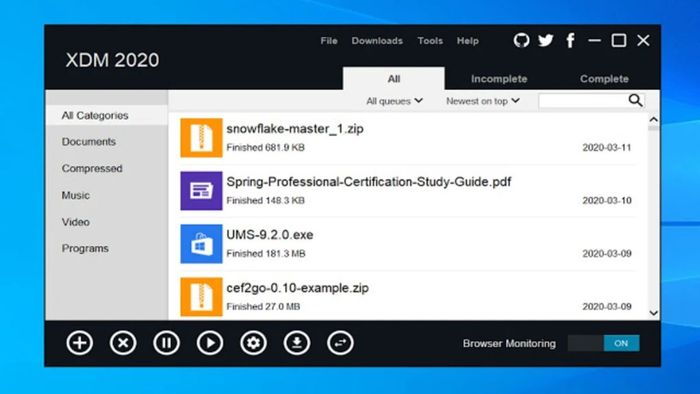
Task: Open settings via the gear icon
Action: [x=253, y=343]
